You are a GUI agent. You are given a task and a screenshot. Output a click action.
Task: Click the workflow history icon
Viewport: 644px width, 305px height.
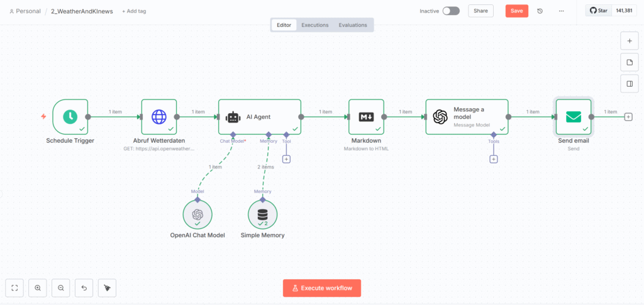[540, 11]
